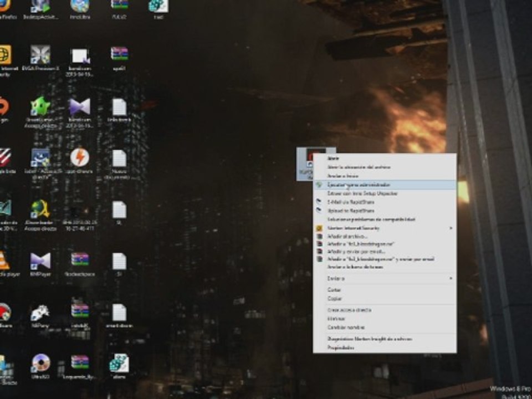Click Cortar in the context menu
This screenshot has height=399, width=532.
point(385,290)
